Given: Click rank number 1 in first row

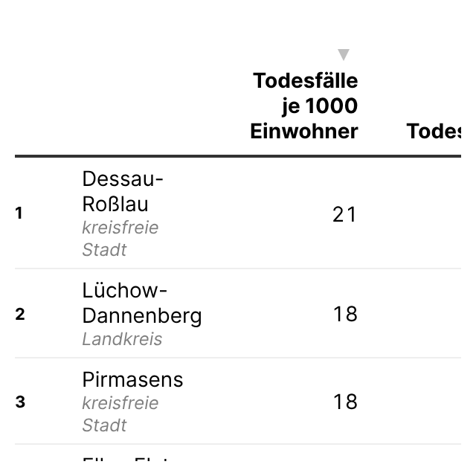Looking at the screenshot, I should coord(19,213).
